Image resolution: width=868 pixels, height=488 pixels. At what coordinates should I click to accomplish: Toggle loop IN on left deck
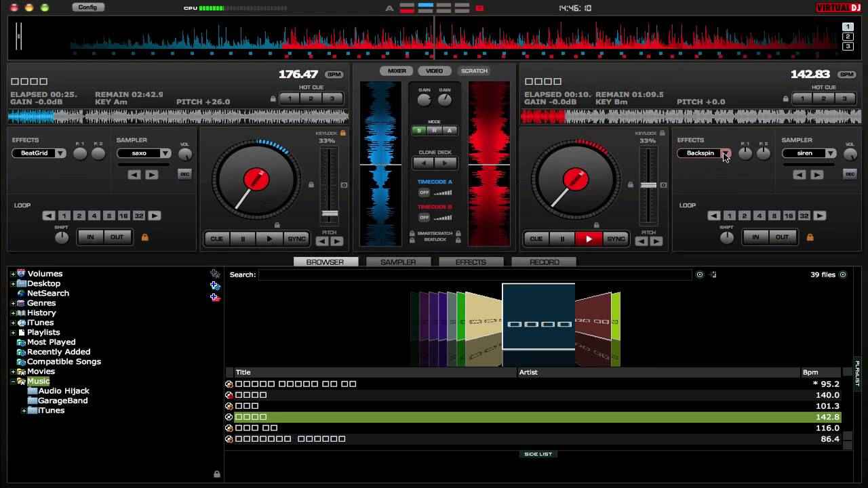[x=90, y=237]
